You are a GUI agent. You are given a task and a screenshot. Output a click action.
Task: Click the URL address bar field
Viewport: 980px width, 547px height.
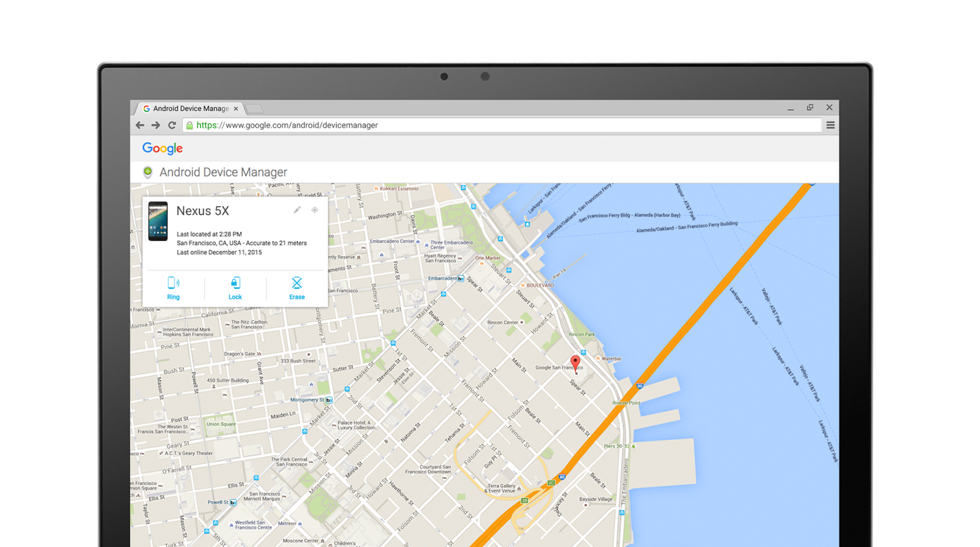tap(502, 125)
